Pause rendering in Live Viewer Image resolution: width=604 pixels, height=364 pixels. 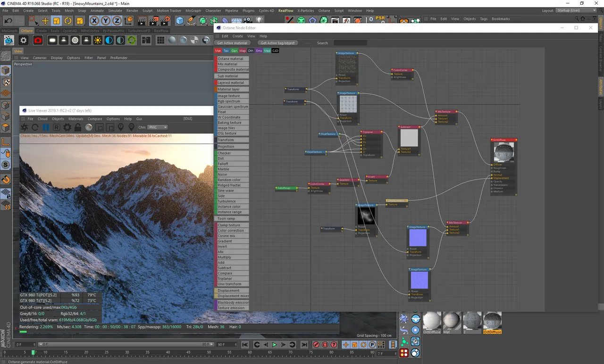[x=46, y=127]
